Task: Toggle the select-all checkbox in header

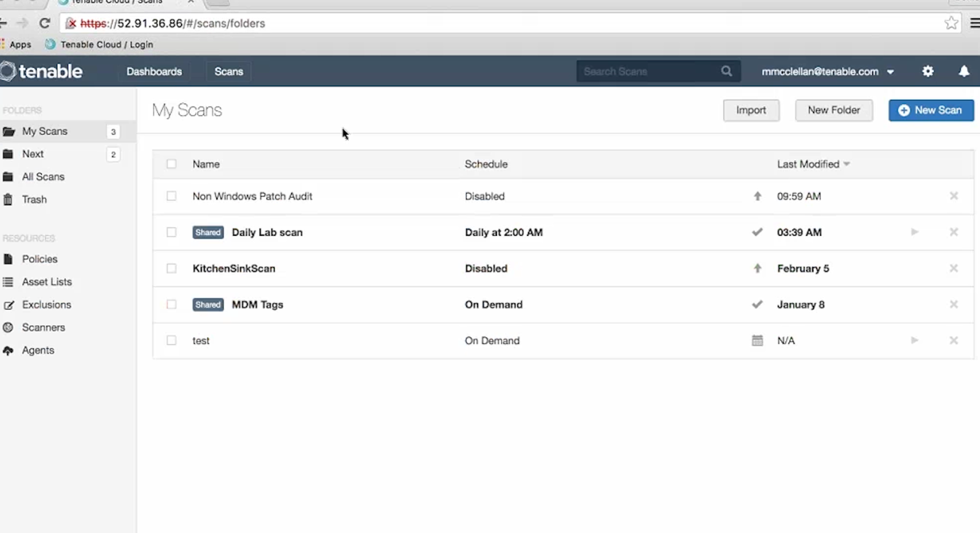Action: [x=171, y=164]
